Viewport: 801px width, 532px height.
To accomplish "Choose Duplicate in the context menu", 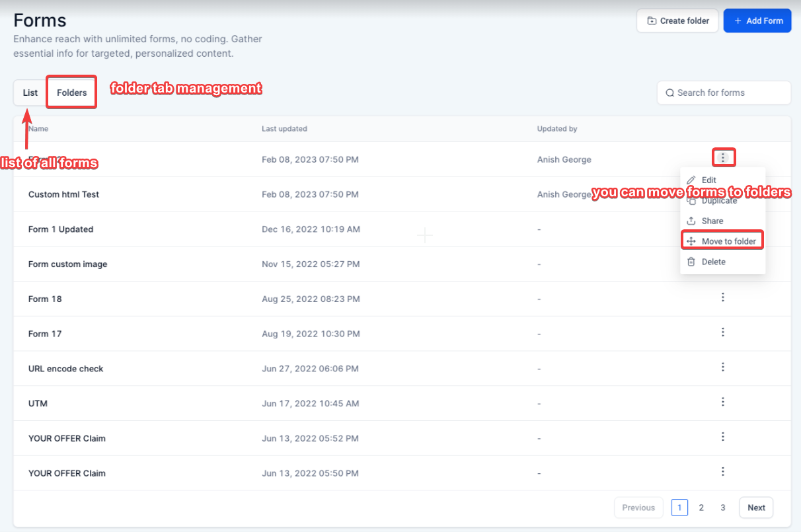I will pos(719,202).
